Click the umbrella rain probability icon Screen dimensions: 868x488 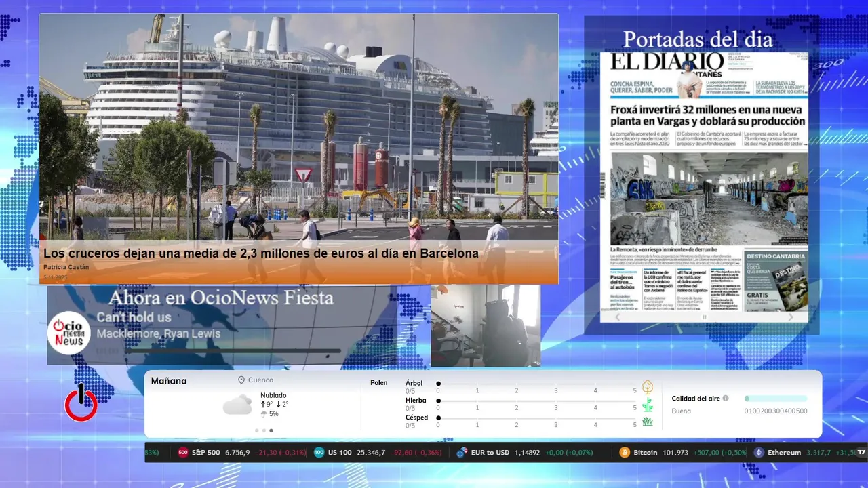[x=264, y=414]
